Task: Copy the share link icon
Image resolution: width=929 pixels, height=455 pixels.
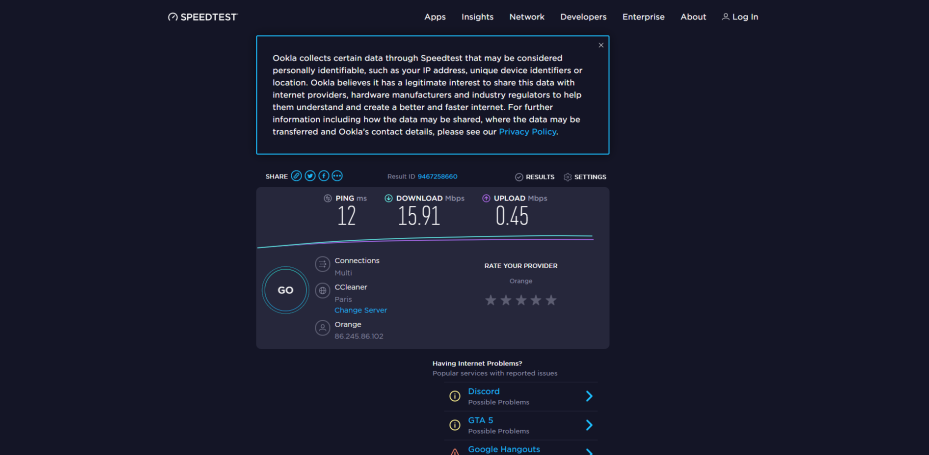Action: coord(296,176)
